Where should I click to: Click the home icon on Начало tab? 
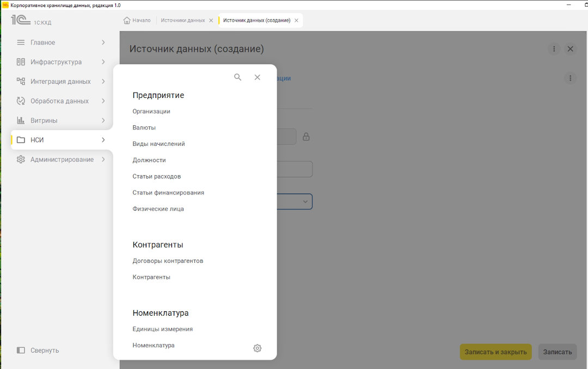(x=127, y=20)
